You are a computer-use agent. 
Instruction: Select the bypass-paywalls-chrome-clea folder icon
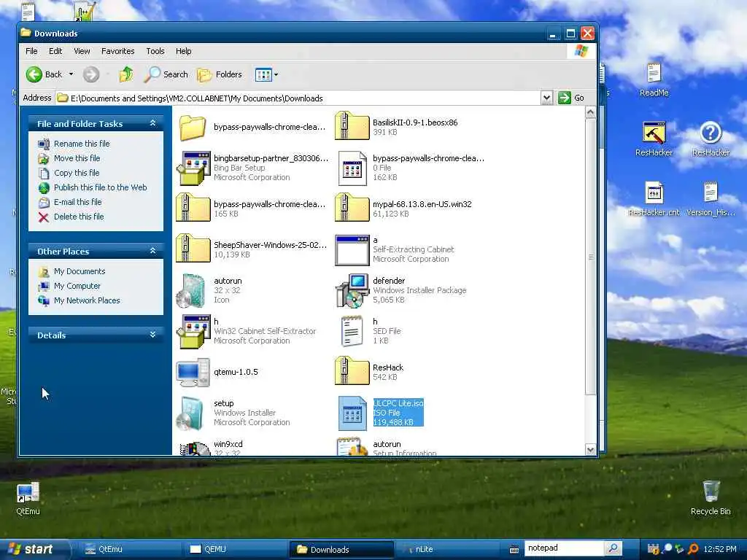(193, 127)
